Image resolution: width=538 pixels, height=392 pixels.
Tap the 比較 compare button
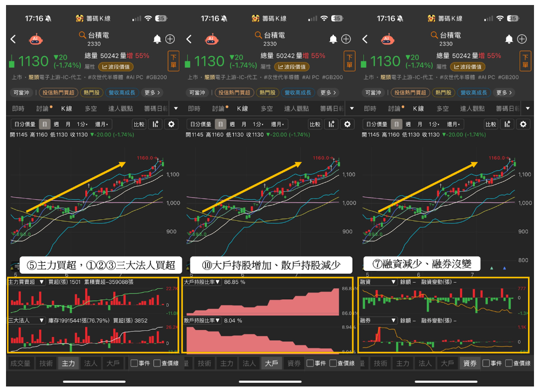point(139,124)
